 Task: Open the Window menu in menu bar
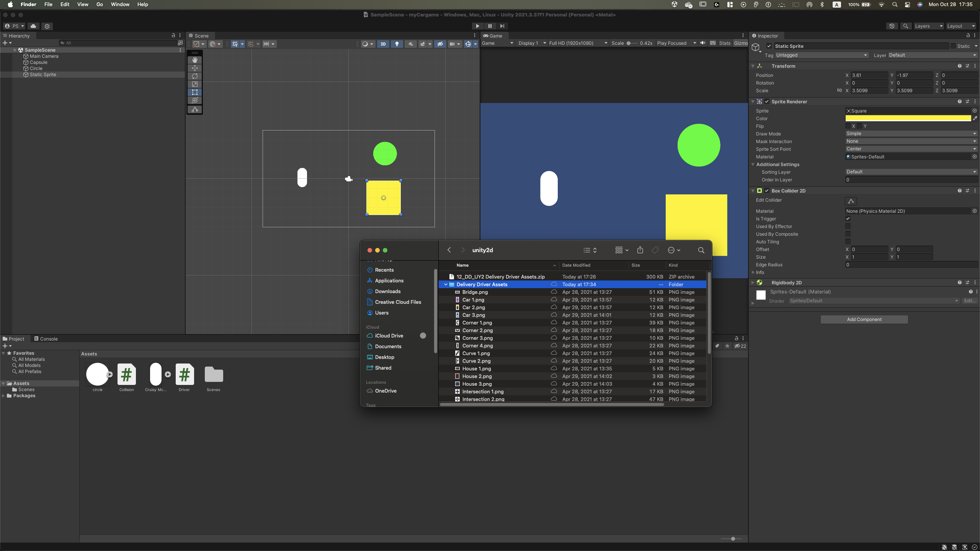coord(120,5)
